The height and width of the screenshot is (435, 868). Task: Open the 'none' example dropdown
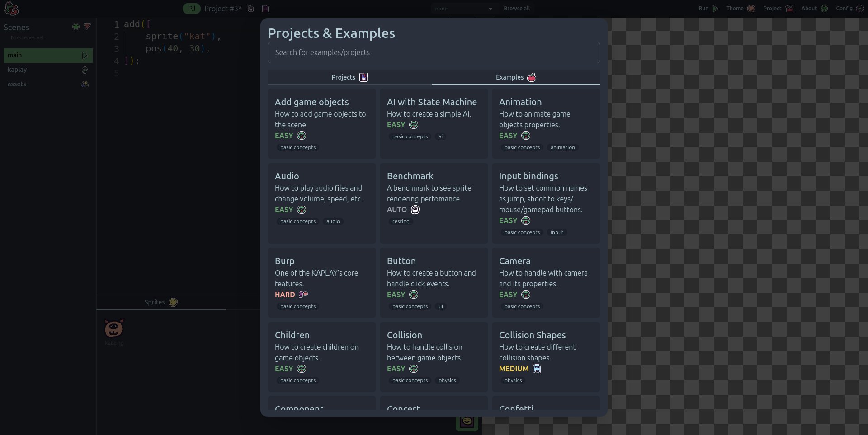(x=463, y=9)
